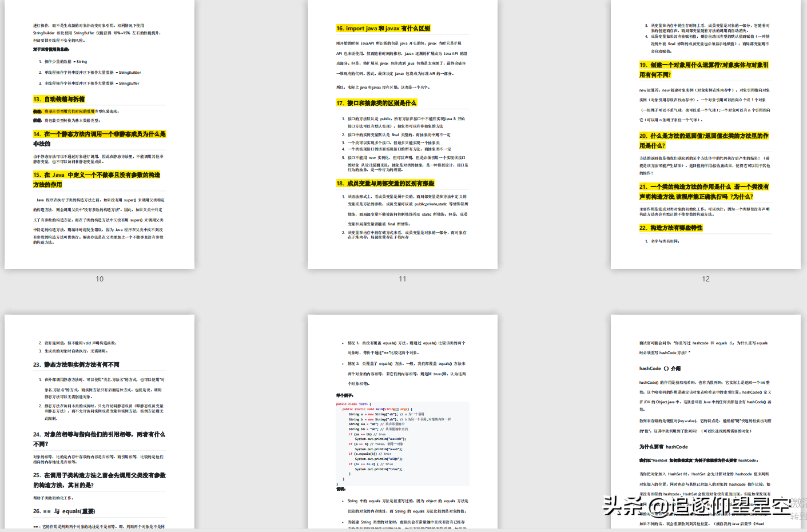
Task: Click the code line "public class test1 {"
Action: coord(353,404)
